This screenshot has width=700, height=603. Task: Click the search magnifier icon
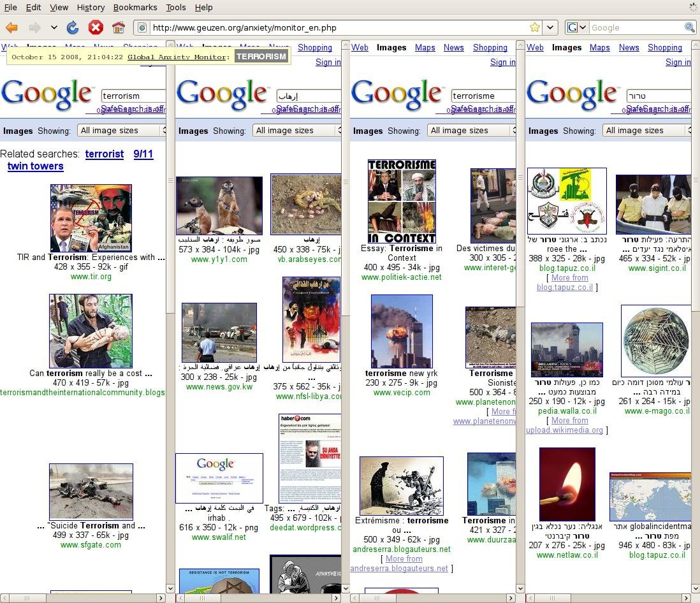coord(689,27)
